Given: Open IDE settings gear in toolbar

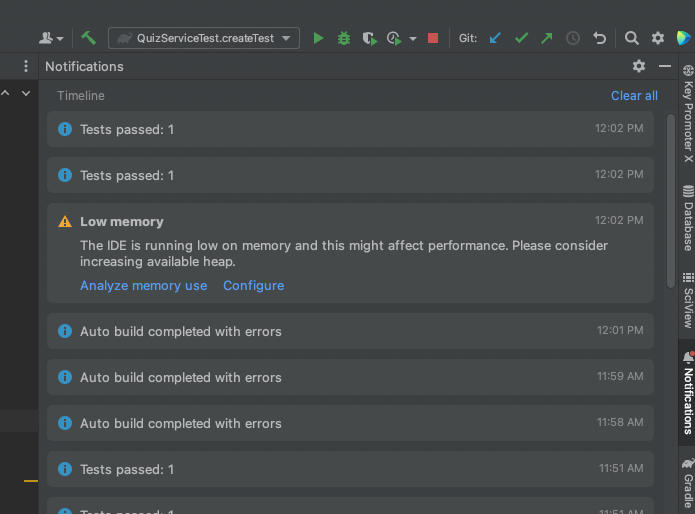Looking at the screenshot, I should coord(658,38).
